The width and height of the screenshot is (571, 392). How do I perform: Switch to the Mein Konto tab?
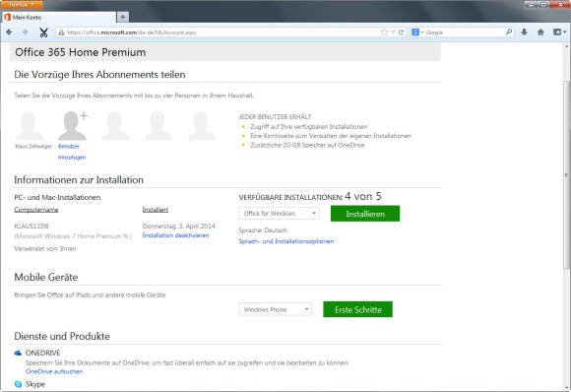[58, 17]
